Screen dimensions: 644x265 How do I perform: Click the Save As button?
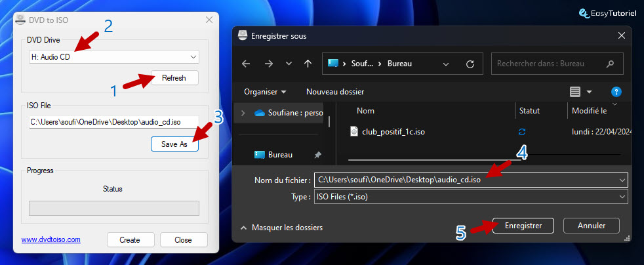(x=174, y=144)
